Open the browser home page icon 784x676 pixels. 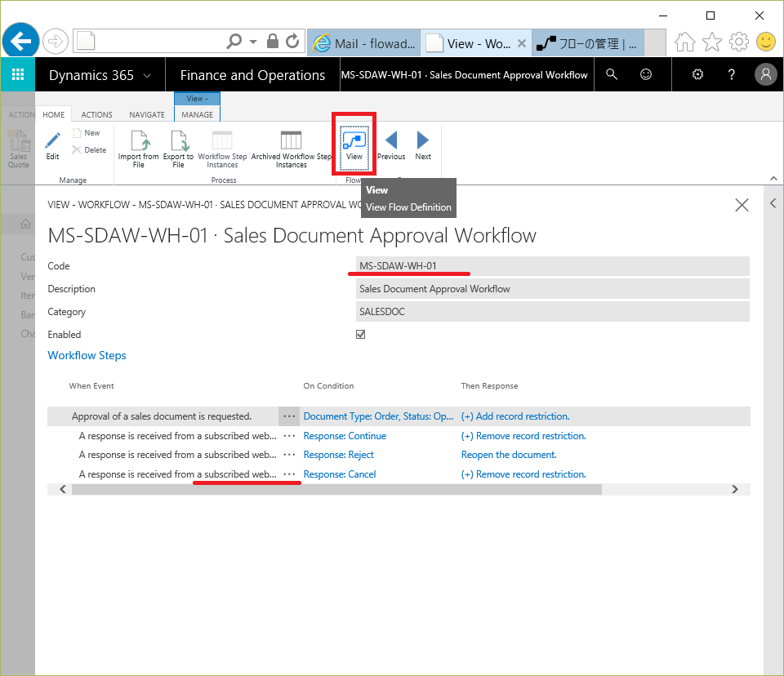(x=685, y=42)
